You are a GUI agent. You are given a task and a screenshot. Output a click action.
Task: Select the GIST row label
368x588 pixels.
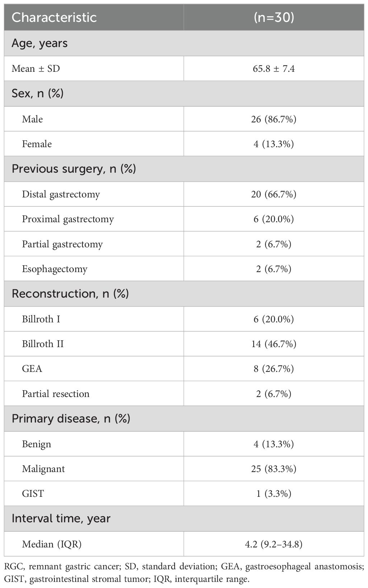(33, 494)
